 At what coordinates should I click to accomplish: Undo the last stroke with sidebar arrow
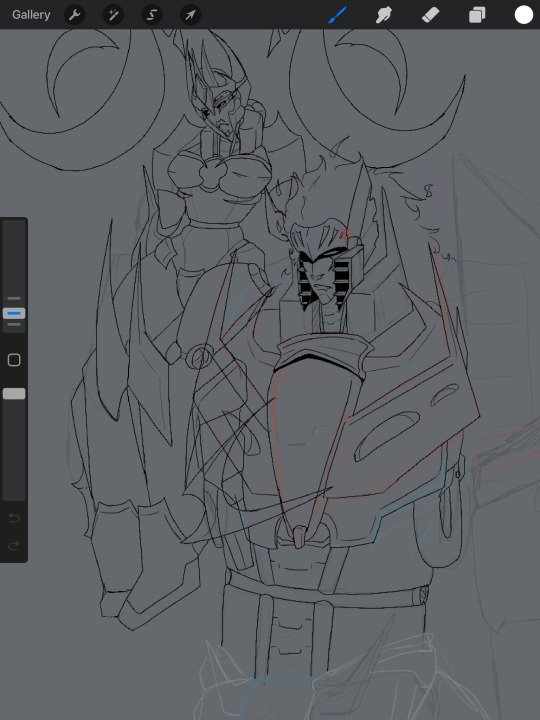coord(14,518)
